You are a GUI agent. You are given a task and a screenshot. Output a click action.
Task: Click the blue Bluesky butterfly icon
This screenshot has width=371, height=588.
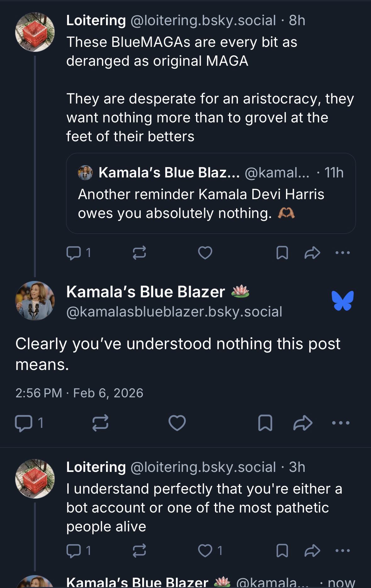[x=342, y=300]
